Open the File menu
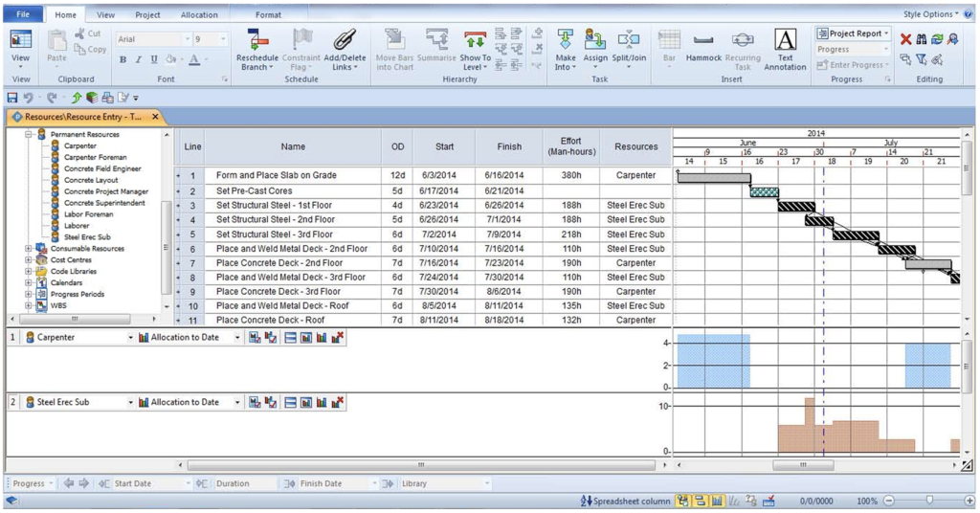 click(23, 14)
